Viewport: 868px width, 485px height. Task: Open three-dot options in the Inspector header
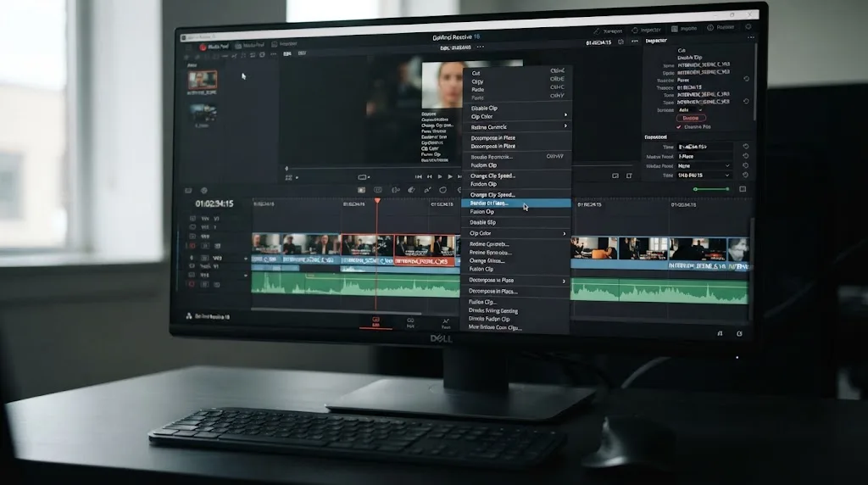pyautogui.click(x=751, y=37)
